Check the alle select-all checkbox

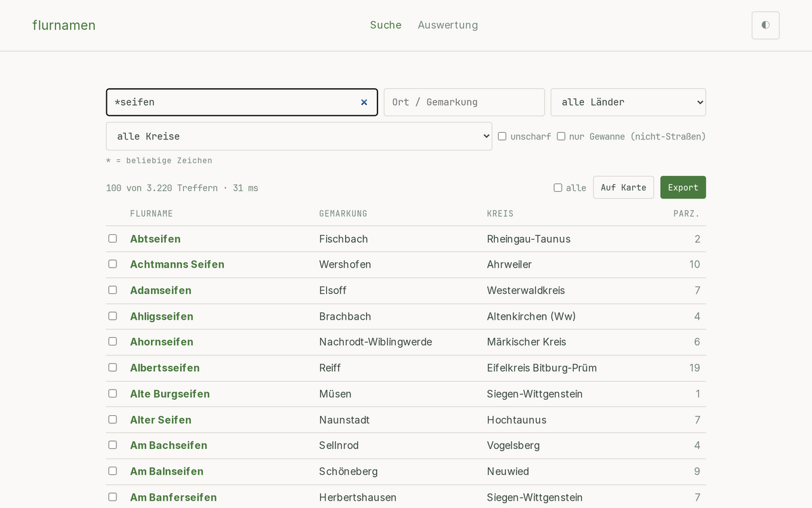pos(558,188)
